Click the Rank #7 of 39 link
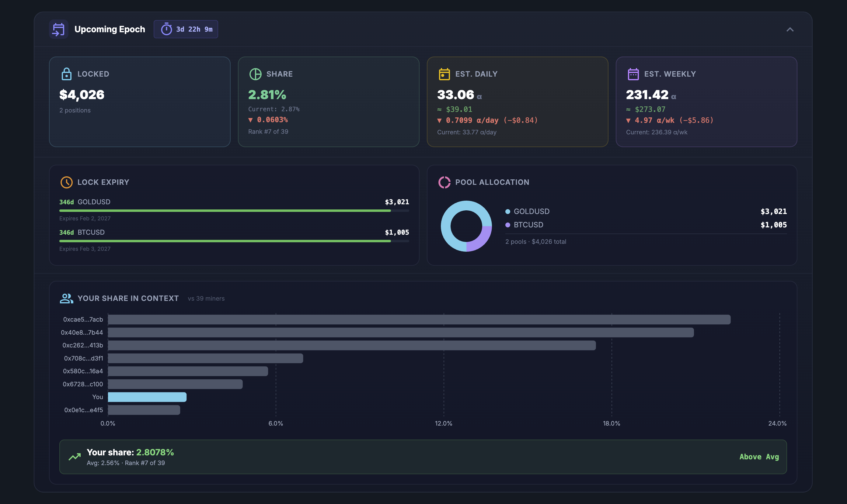 268,131
